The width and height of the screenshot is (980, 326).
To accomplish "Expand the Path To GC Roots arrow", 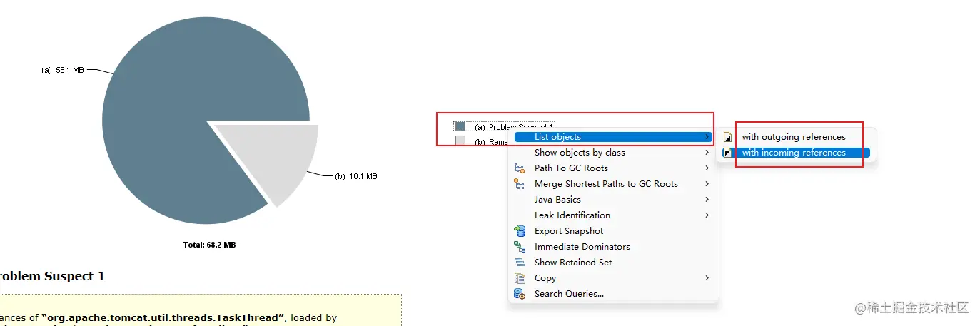I will pos(707,168).
